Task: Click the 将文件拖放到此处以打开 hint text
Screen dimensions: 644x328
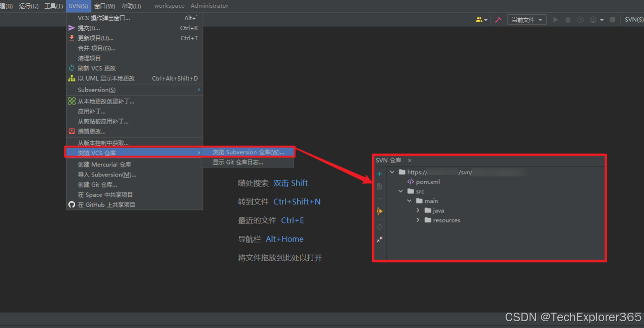Action: 280,258
